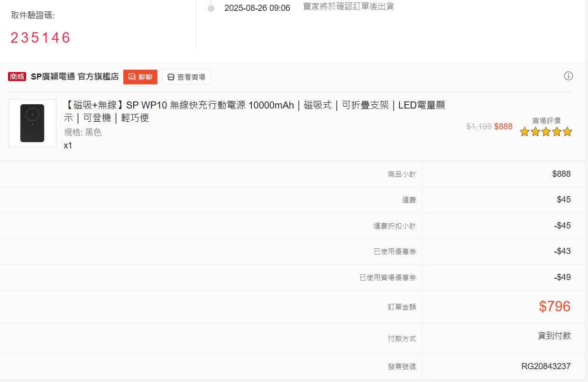Click the pickup verification code 235146
Image resolution: width=588 pixels, height=382 pixels.
[x=40, y=38]
